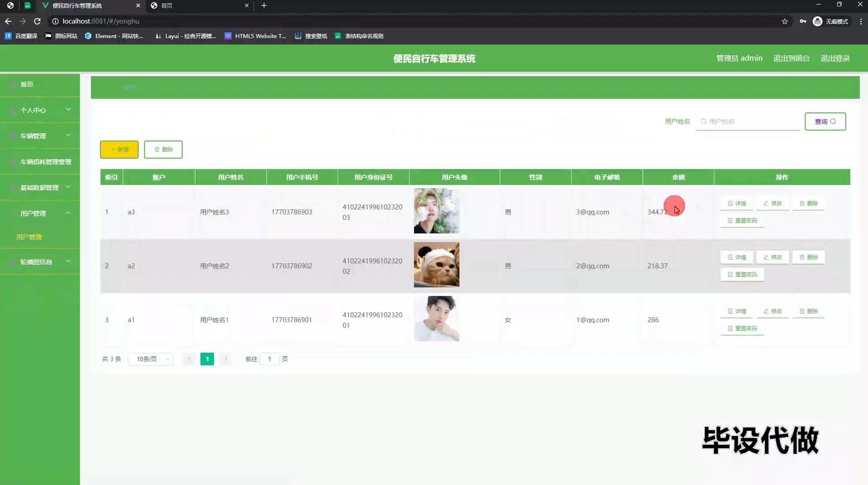
Task: Click 删除 for user a2
Action: (808, 257)
